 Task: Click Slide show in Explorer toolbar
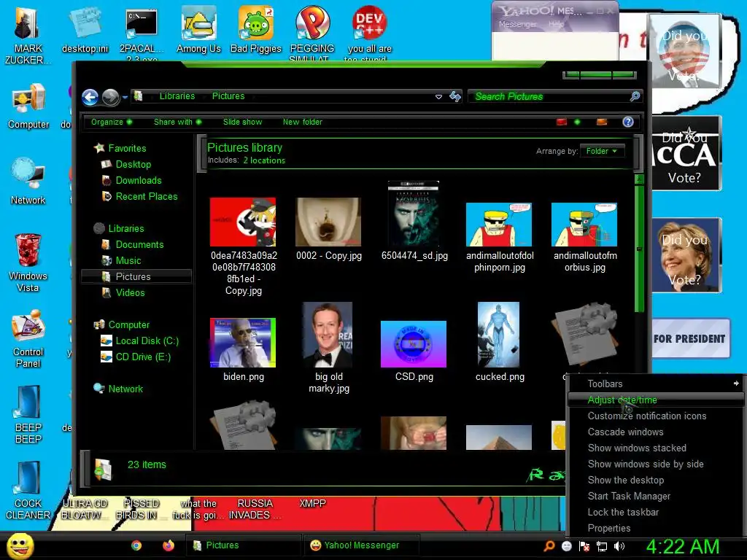(242, 122)
